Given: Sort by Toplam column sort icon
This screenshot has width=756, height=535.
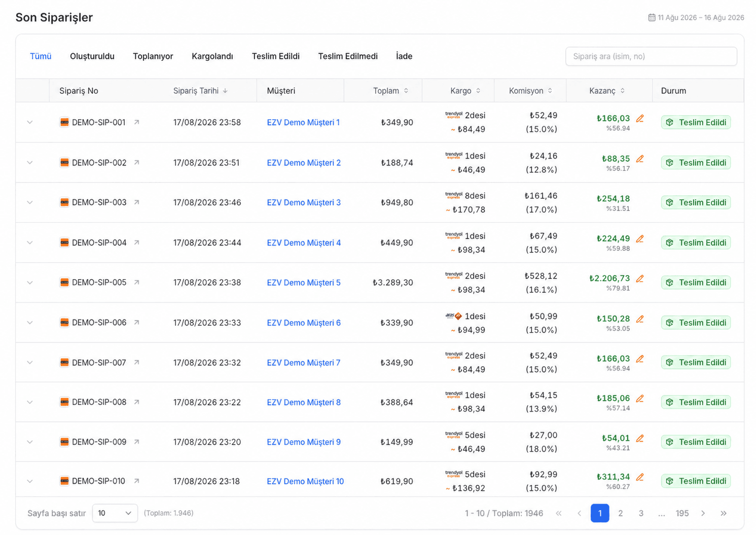Looking at the screenshot, I should coord(406,91).
